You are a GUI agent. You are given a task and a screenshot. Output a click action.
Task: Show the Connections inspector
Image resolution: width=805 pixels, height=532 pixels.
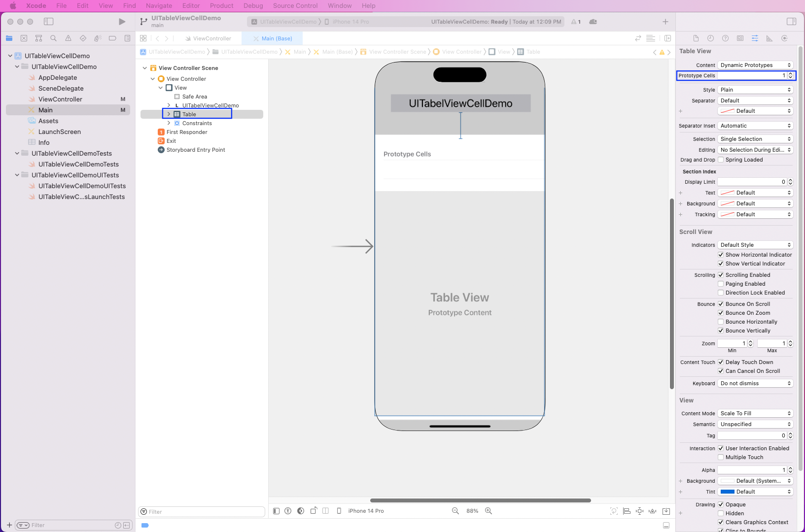coord(784,38)
